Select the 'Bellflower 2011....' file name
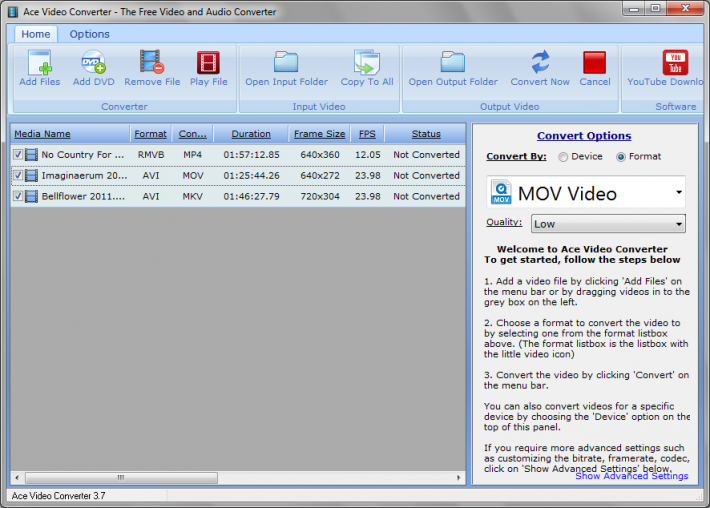 coord(83,196)
